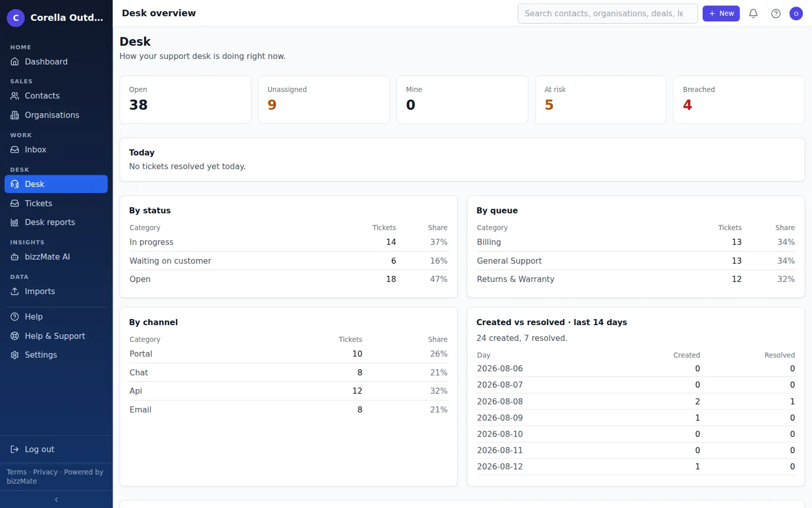Click Waiting on customer status row

pyautogui.click(x=288, y=261)
